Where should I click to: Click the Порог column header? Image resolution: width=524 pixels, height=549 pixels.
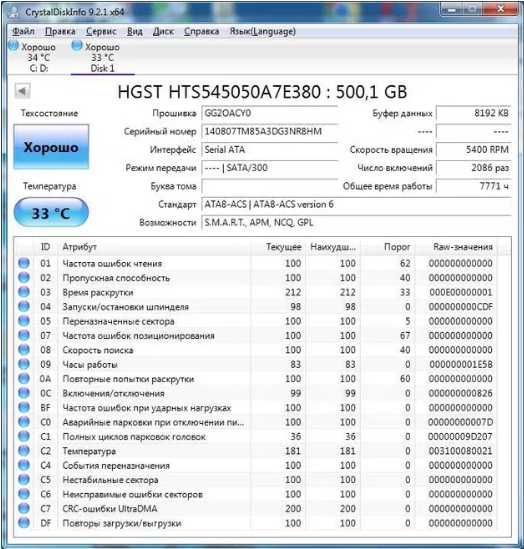coord(388,247)
